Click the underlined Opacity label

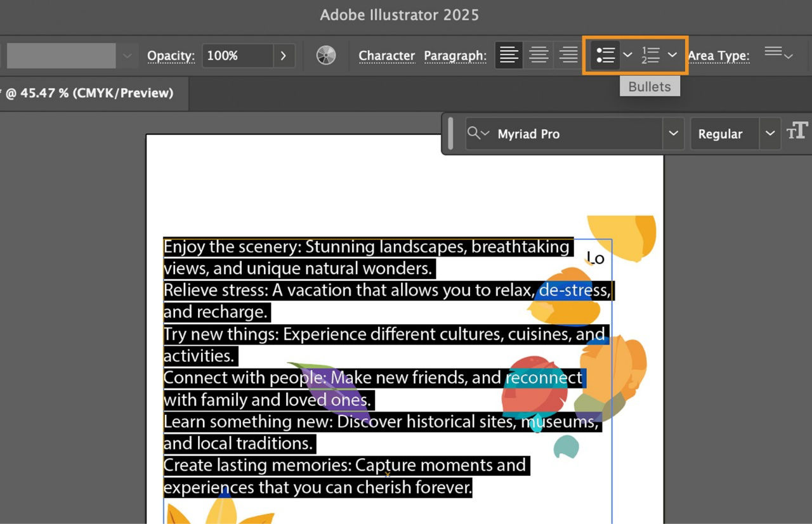coord(170,56)
